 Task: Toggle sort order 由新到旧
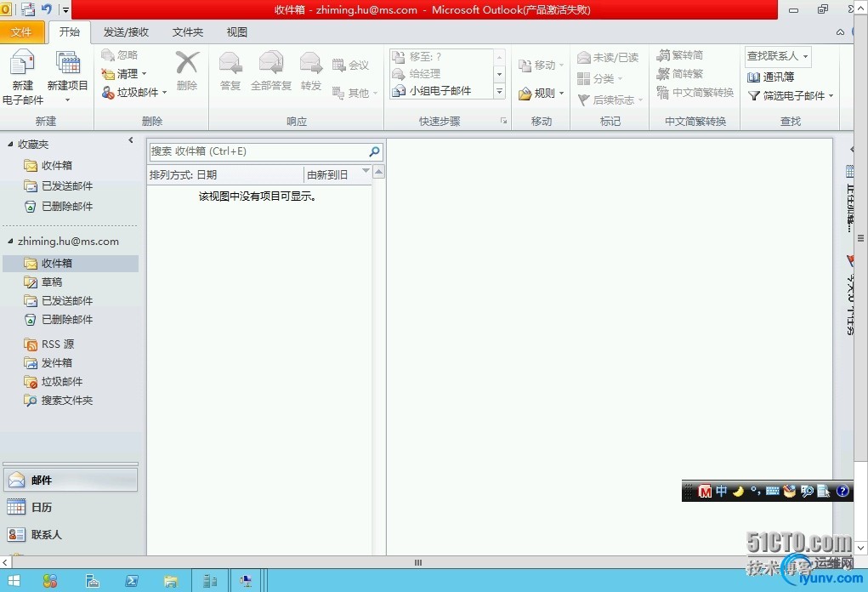click(x=327, y=175)
